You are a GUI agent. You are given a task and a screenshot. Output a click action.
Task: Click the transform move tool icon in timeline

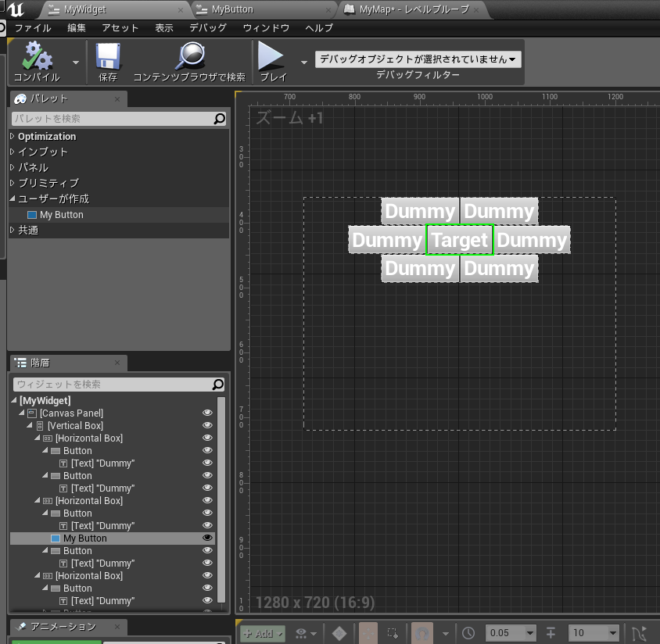(368, 634)
